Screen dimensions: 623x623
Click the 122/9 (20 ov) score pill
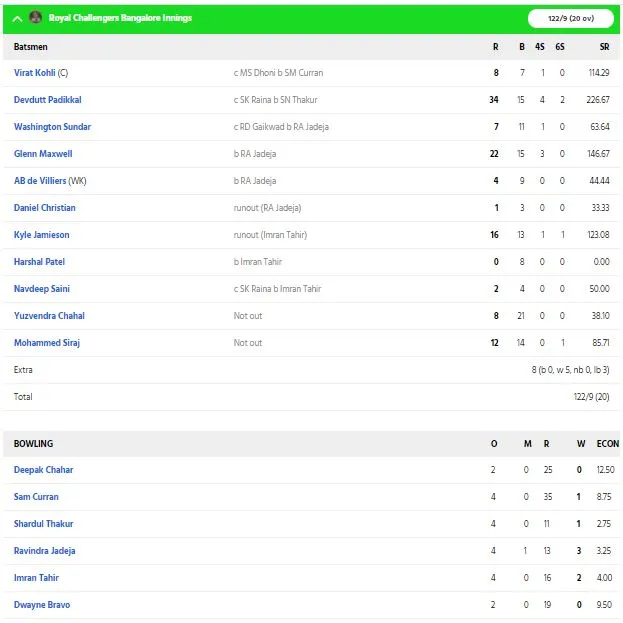[571, 18]
